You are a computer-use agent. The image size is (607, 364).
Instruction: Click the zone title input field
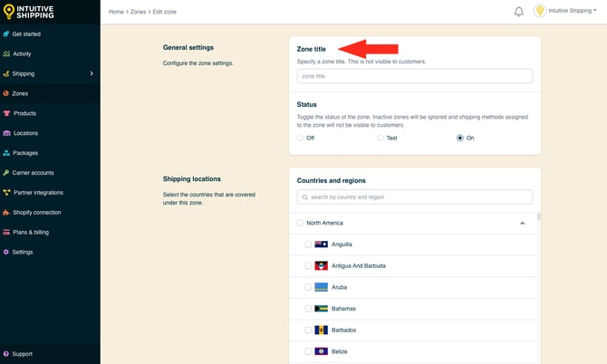(x=414, y=77)
